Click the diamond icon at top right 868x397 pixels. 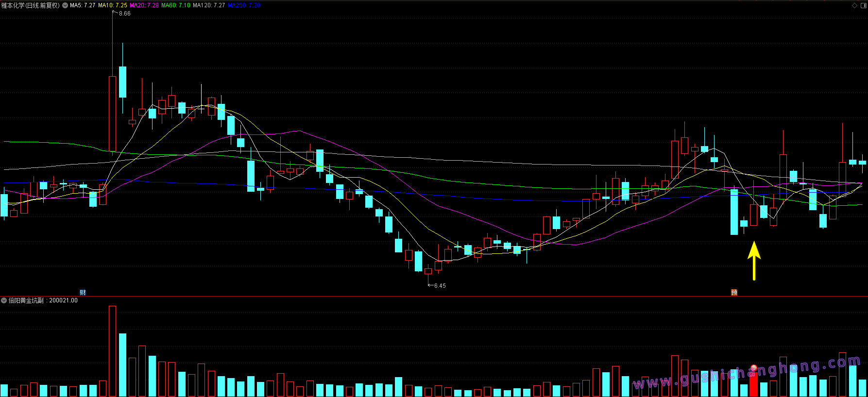[x=855, y=5]
